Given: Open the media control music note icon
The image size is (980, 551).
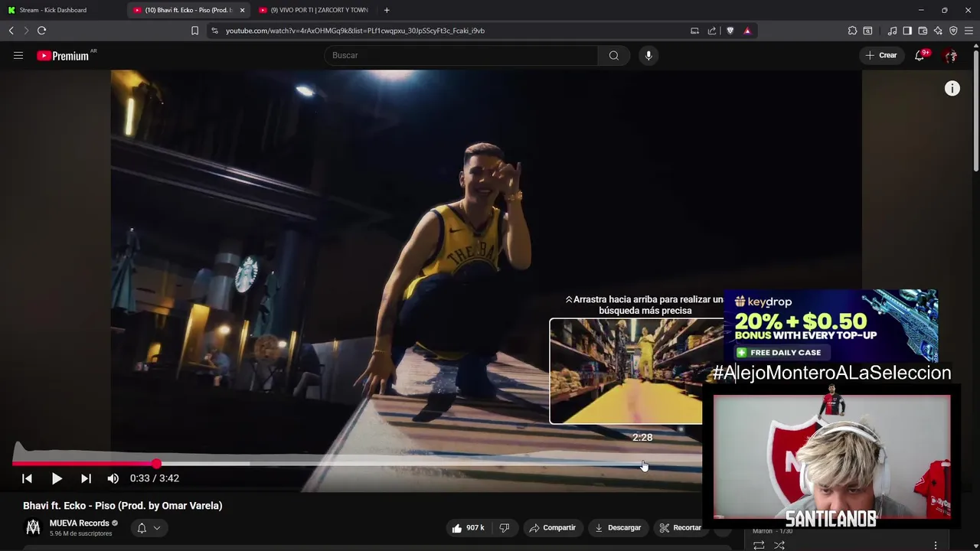Looking at the screenshot, I should tap(892, 31).
